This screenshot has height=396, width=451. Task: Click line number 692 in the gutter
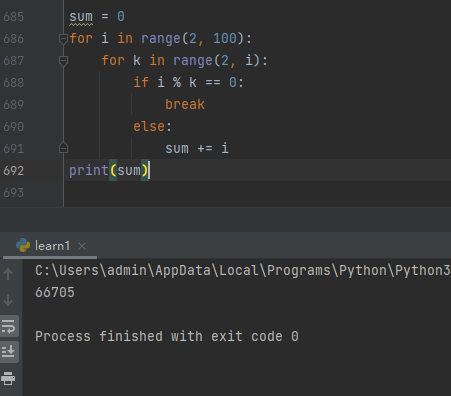(14, 171)
